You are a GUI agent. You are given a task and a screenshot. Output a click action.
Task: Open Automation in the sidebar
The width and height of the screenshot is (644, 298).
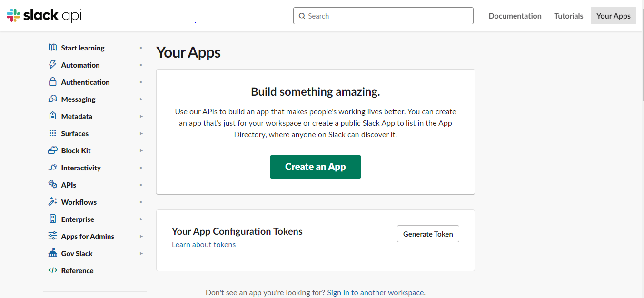click(x=80, y=65)
